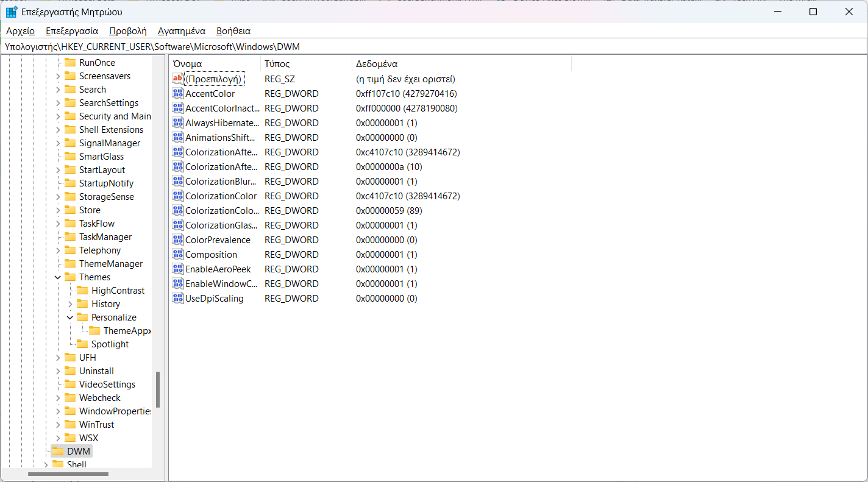Click the Composition value icon
The image size is (868, 482).
(x=178, y=254)
